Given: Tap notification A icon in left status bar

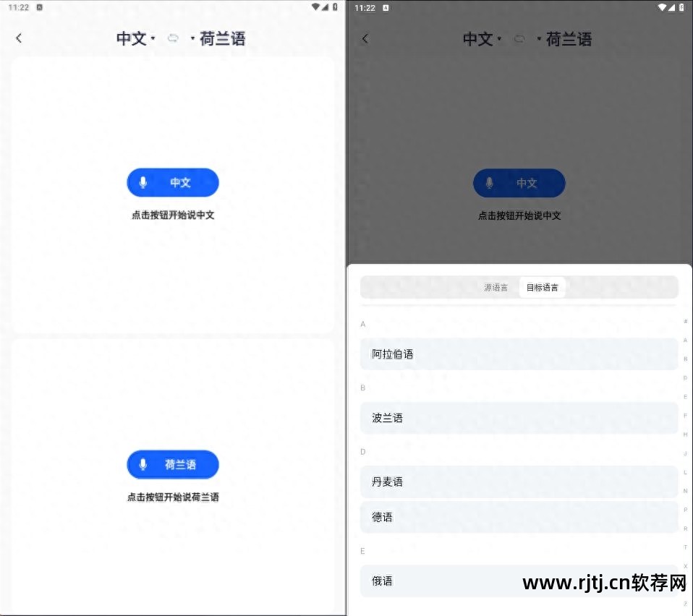Looking at the screenshot, I should point(39,7).
